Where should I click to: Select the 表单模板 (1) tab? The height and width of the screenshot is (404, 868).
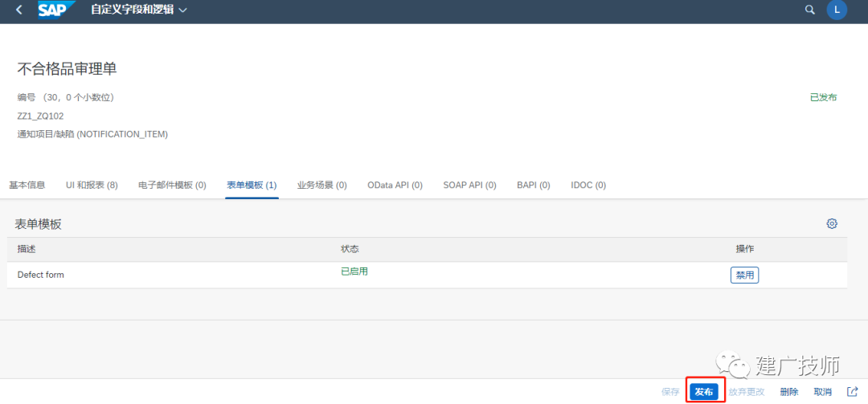click(252, 186)
